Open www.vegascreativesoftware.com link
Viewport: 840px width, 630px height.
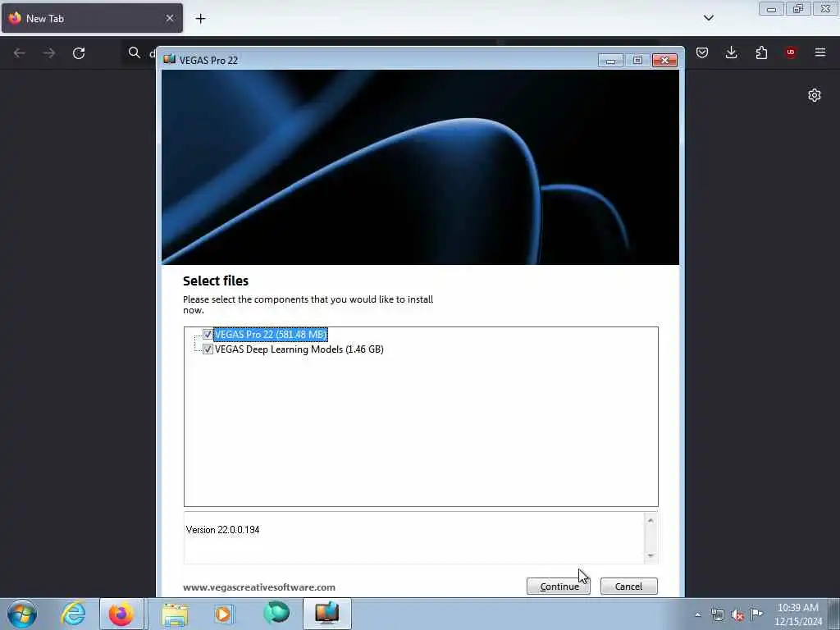coord(259,587)
